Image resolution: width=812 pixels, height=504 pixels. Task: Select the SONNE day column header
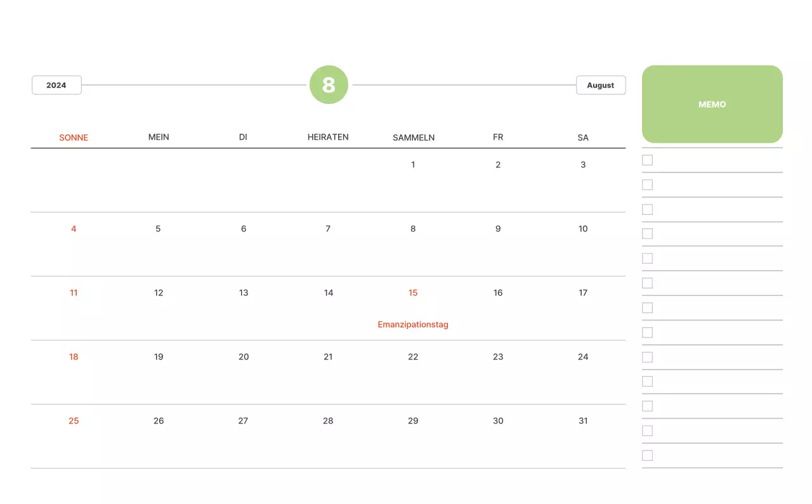74,138
